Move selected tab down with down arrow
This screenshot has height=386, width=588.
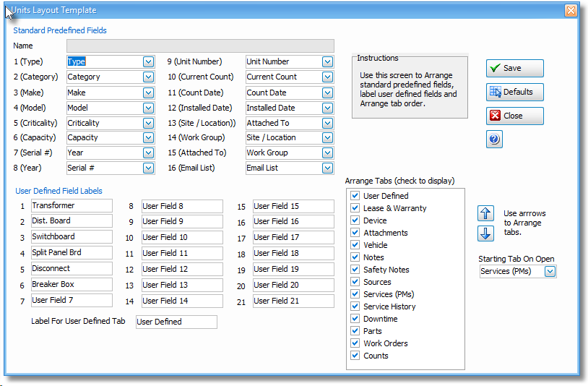tap(485, 233)
